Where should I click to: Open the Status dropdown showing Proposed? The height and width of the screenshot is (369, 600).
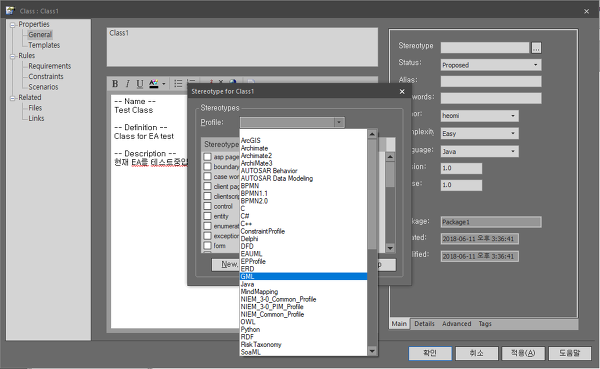pos(491,65)
